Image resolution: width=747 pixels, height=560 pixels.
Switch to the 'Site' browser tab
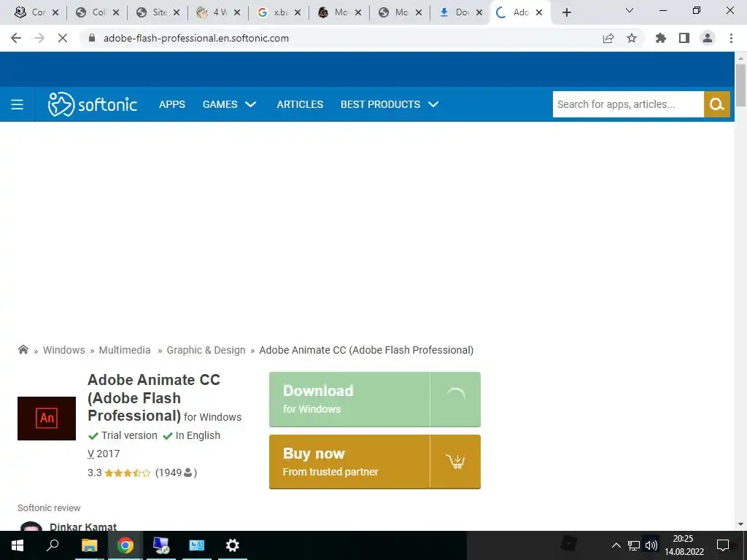[158, 12]
